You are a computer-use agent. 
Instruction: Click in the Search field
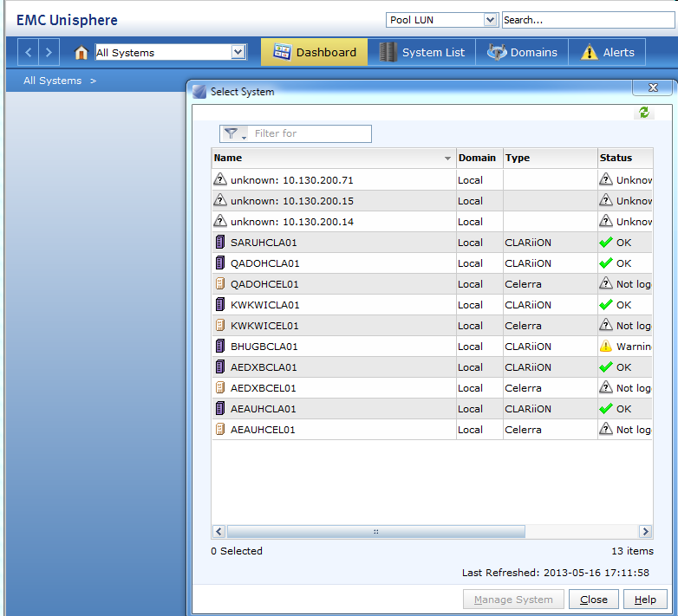pos(588,20)
